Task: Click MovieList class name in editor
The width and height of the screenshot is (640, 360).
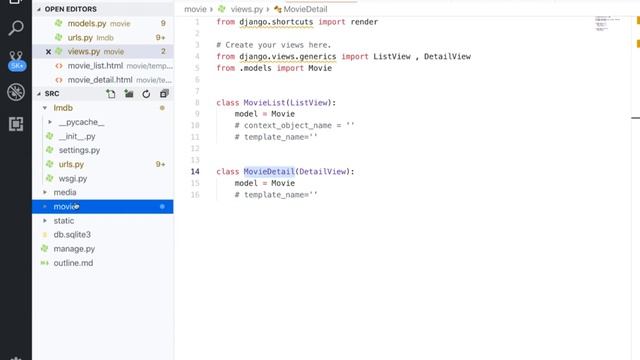Action: point(264,102)
